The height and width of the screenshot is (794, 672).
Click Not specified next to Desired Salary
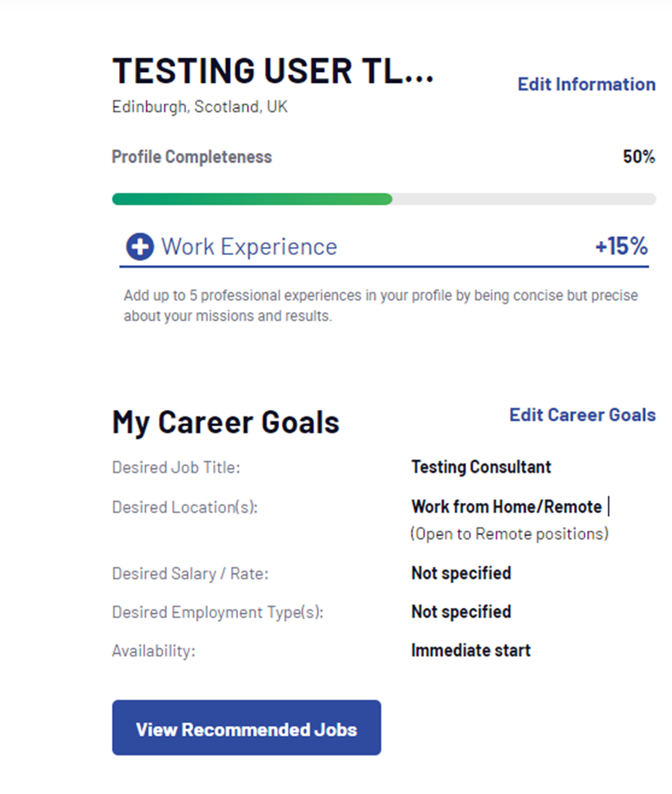point(461,574)
